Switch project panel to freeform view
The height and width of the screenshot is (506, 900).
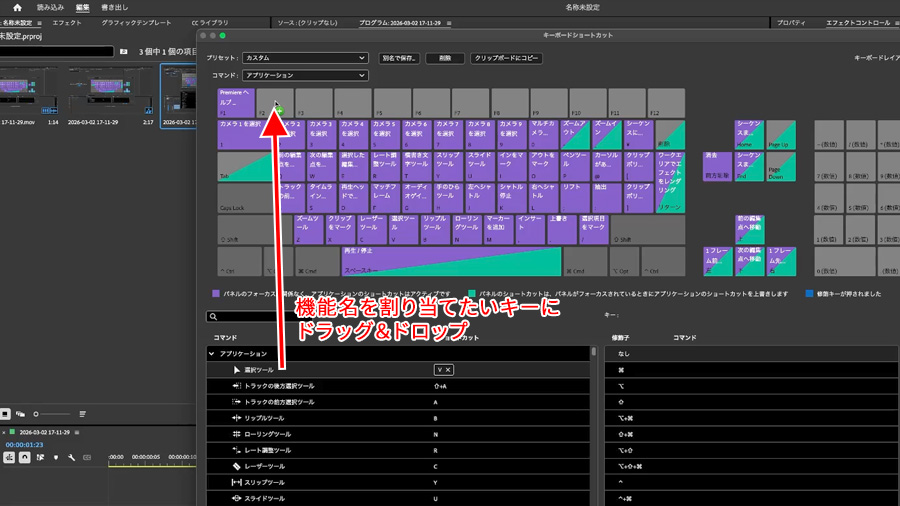20,414
